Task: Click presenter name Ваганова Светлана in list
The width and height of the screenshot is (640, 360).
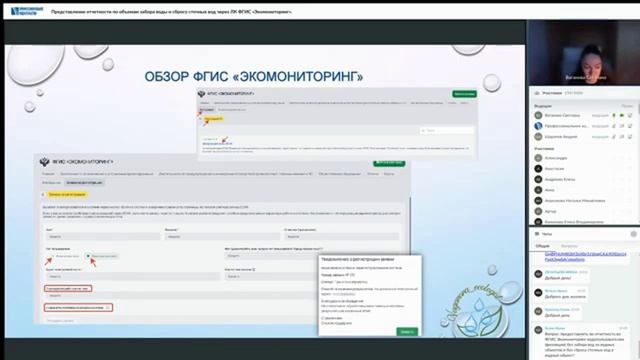Action: click(562, 116)
